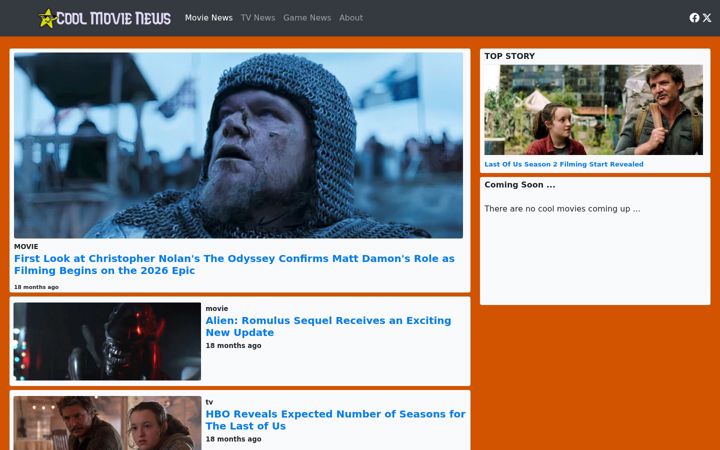The height and width of the screenshot is (450, 720).
Task: Click the tv label above HBO headline
Action: tap(209, 402)
